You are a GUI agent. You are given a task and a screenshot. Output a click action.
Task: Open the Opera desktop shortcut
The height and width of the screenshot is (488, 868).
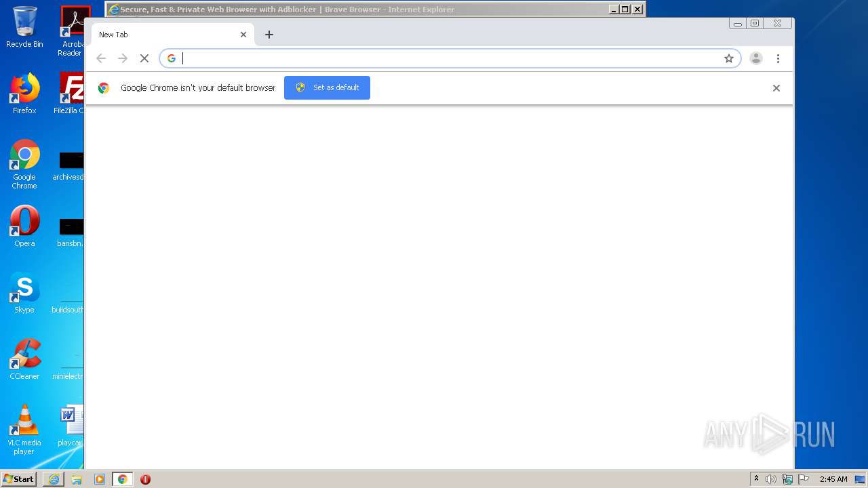point(24,226)
